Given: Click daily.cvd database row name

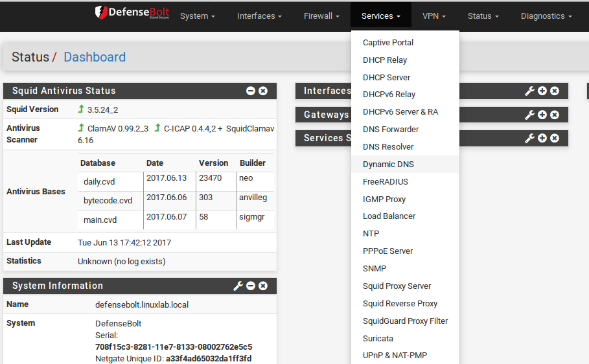Looking at the screenshot, I should [x=99, y=182].
